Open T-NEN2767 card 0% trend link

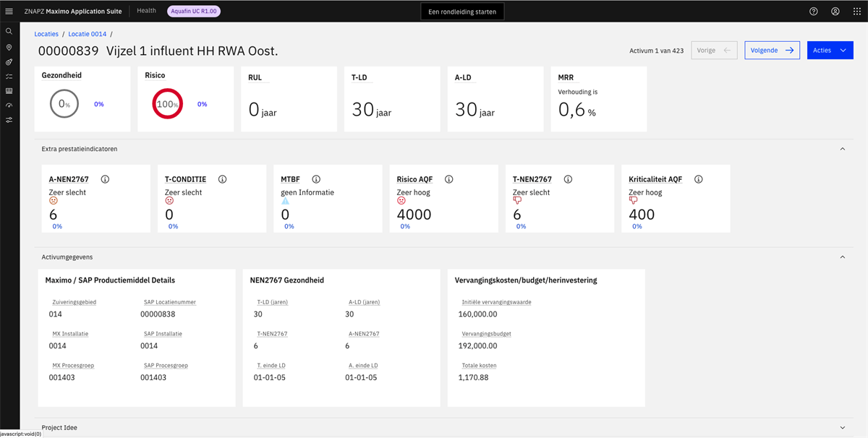pos(521,226)
